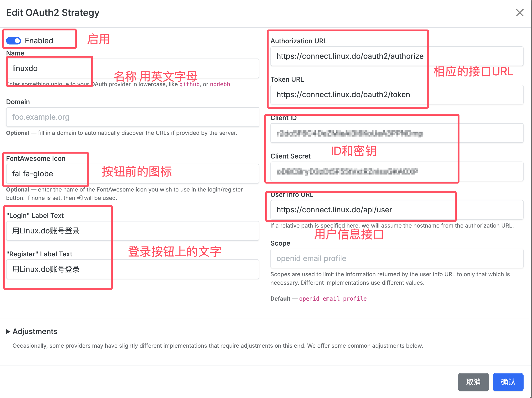Edit the Authorization URL field
The image size is (532, 398).
point(397,56)
